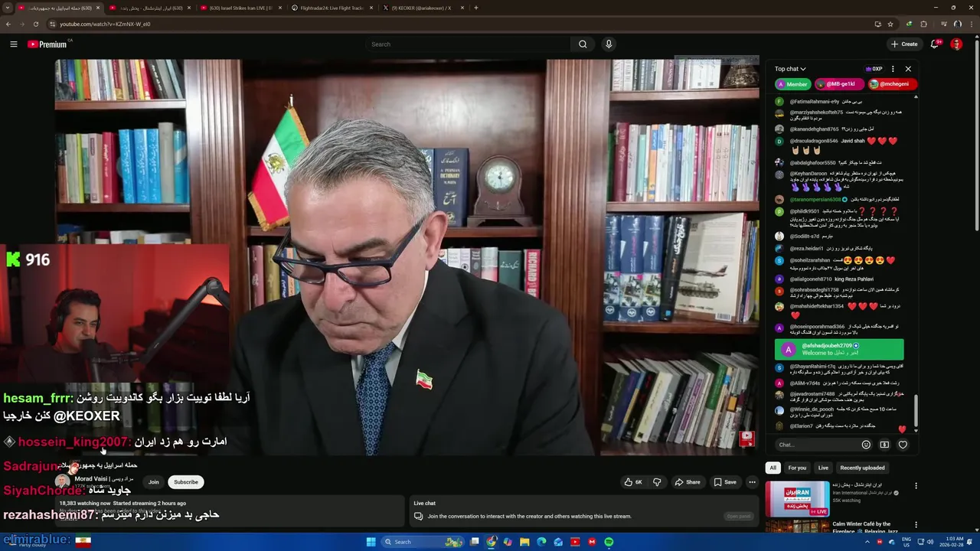Image resolution: width=980 pixels, height=551 pixels.
Task: Open a new browser tab
Action: coord(476,8)
